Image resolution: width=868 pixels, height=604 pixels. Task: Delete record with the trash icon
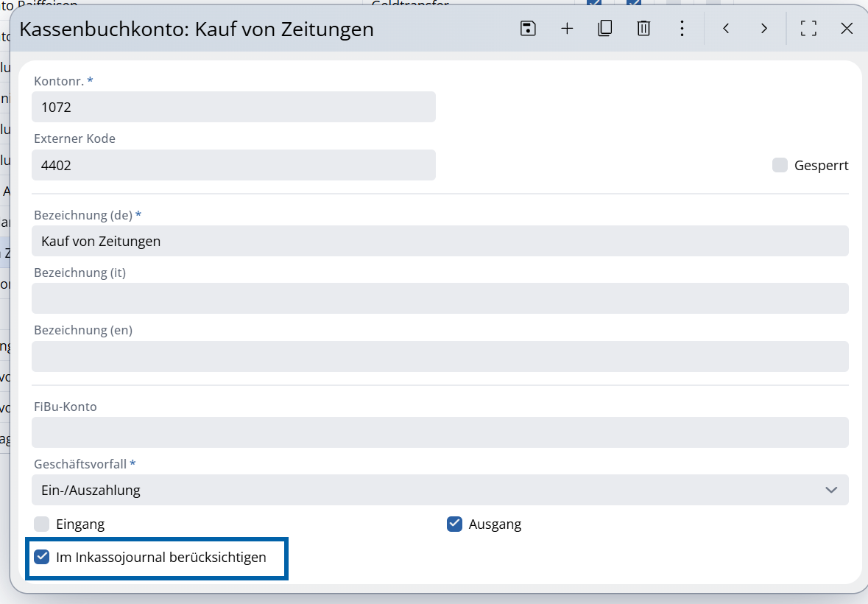click(643, 29)
